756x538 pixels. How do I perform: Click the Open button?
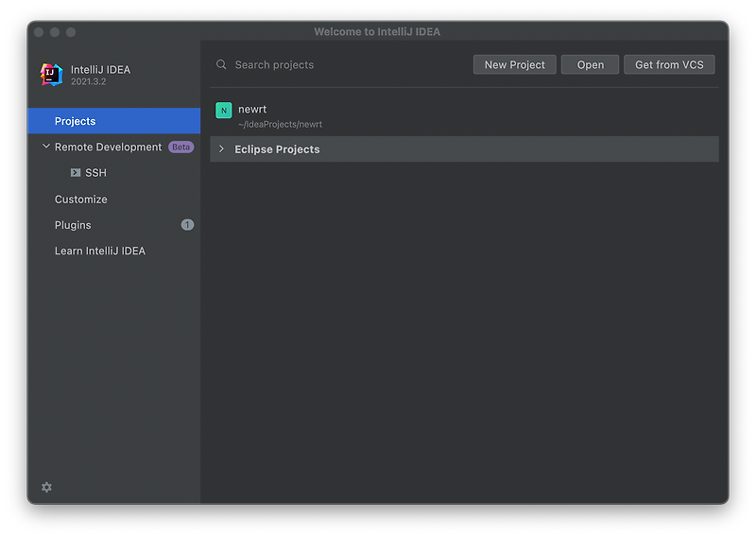[590, 64]
